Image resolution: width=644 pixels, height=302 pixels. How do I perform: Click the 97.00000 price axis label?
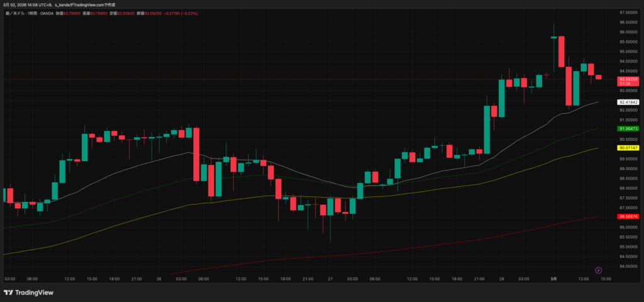point(628,13)
